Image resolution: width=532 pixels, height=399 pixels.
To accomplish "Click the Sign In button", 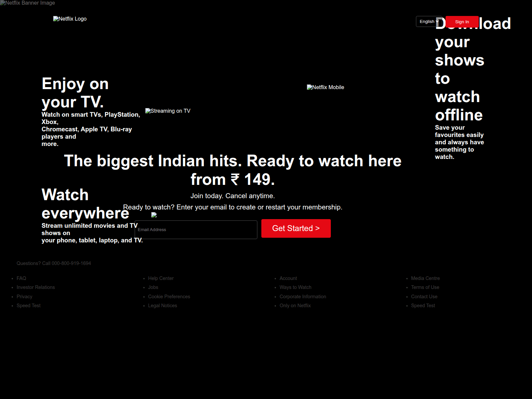I will [x=462, y=22].
